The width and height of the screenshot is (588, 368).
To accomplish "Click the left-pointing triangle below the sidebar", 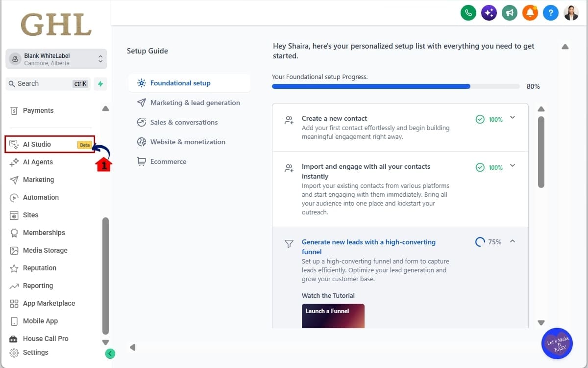I will (132, 347).
